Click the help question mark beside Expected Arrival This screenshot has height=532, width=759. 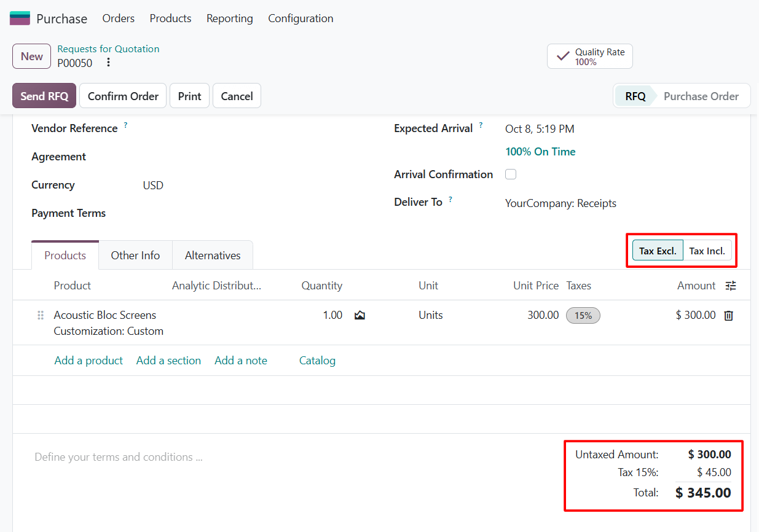coord(481,125)
